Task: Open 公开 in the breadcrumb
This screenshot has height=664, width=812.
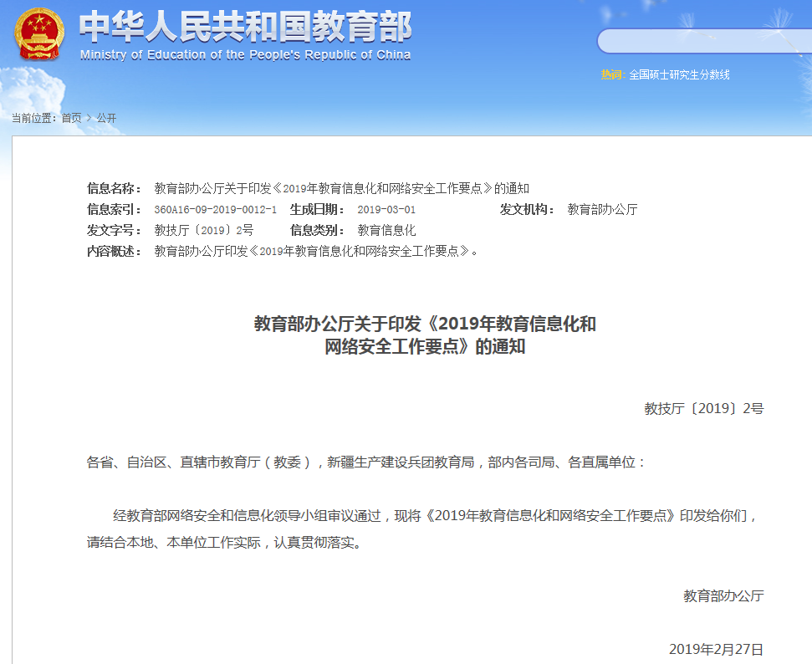Action: (x=106, y=118)
